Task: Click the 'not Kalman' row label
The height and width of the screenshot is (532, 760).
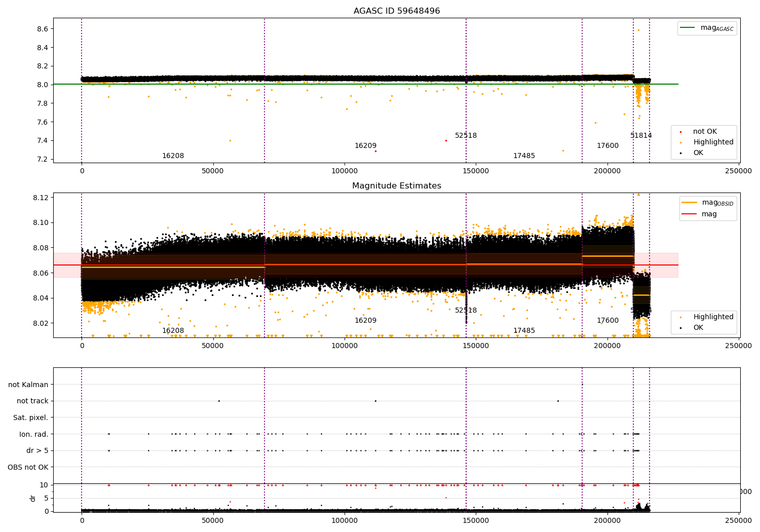Action: click(28, 385)
